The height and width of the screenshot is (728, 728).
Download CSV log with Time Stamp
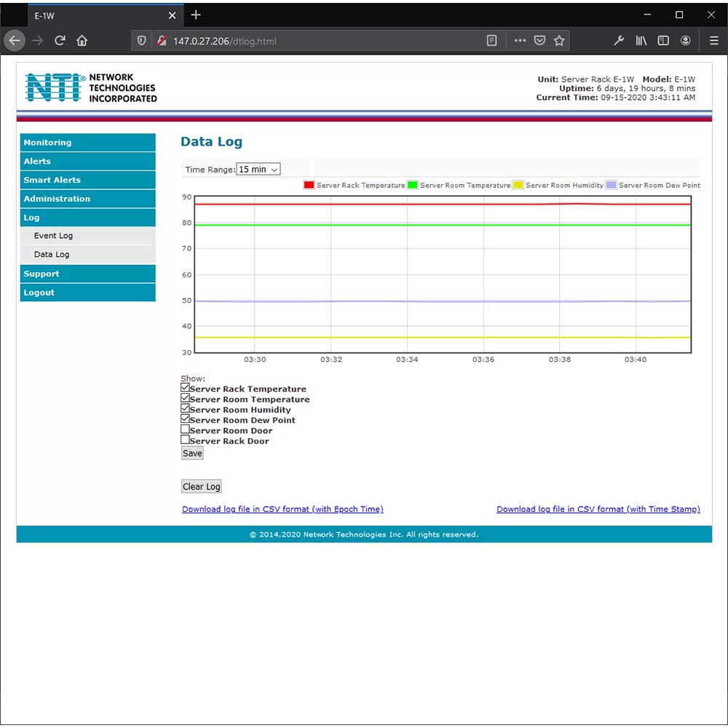[x=598, y=510]
